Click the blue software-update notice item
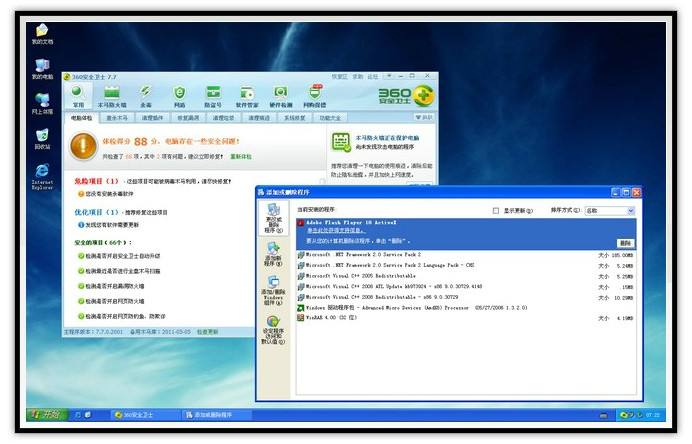692x444 pixels. click(x=109, y=225)
